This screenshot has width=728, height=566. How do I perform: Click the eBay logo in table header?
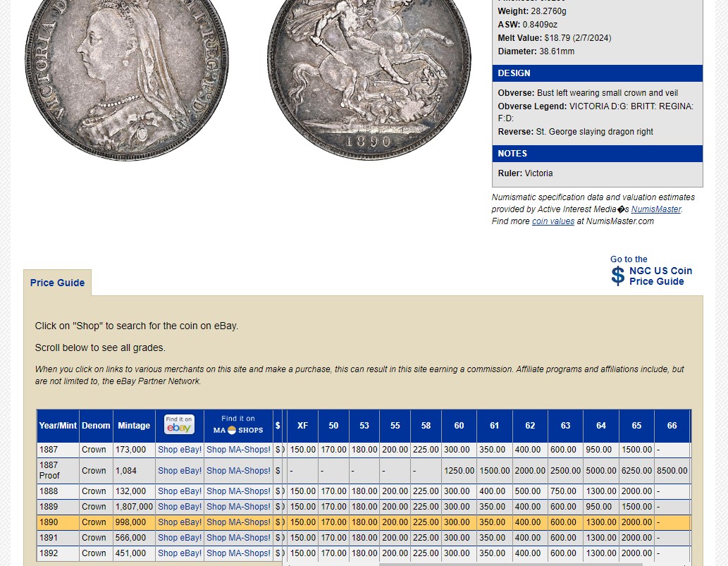point(179,425)
